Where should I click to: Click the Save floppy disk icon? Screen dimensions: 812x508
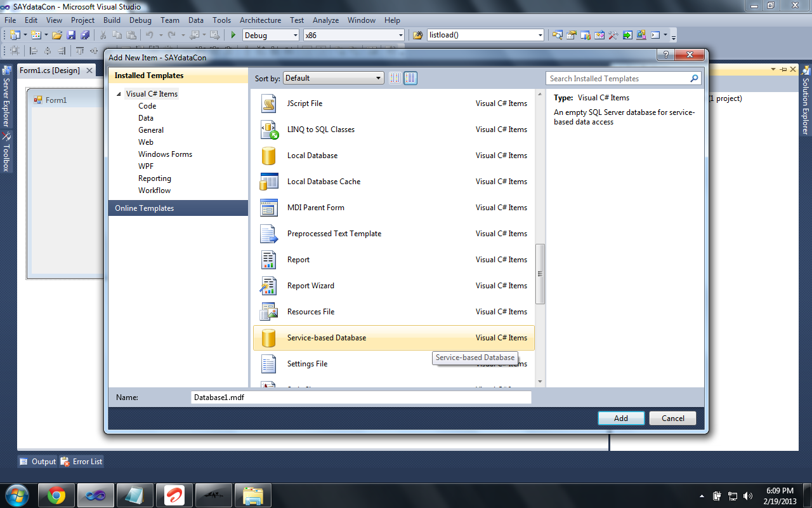tap(71, 36)
